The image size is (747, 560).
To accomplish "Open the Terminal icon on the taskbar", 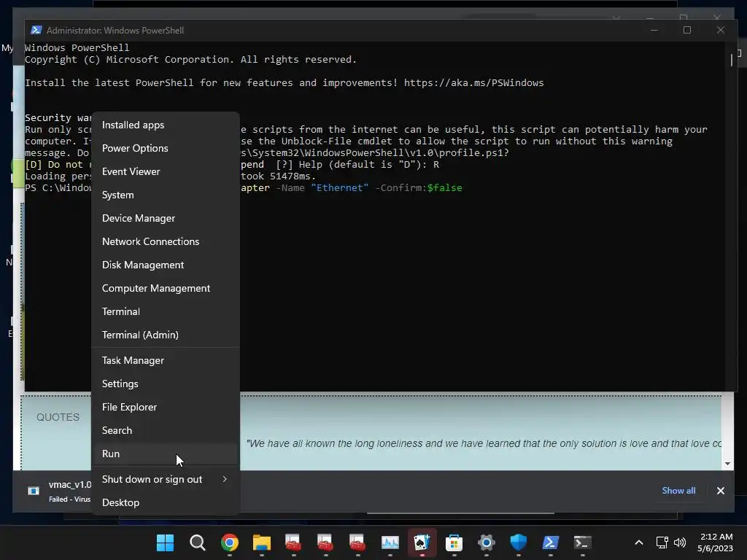I will [x=582, y=542].
